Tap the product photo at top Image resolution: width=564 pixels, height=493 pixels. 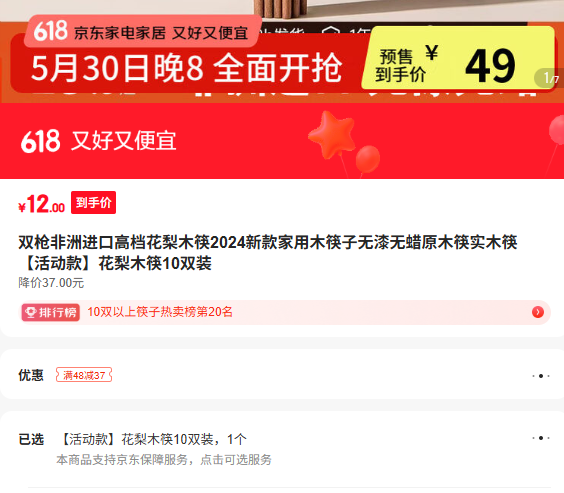pos(282,11)
